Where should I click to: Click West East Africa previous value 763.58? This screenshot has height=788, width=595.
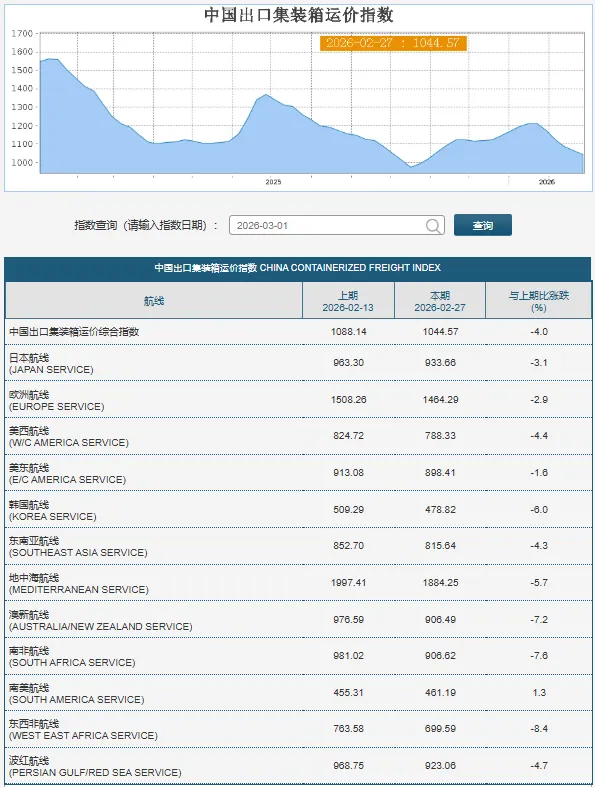348,729
